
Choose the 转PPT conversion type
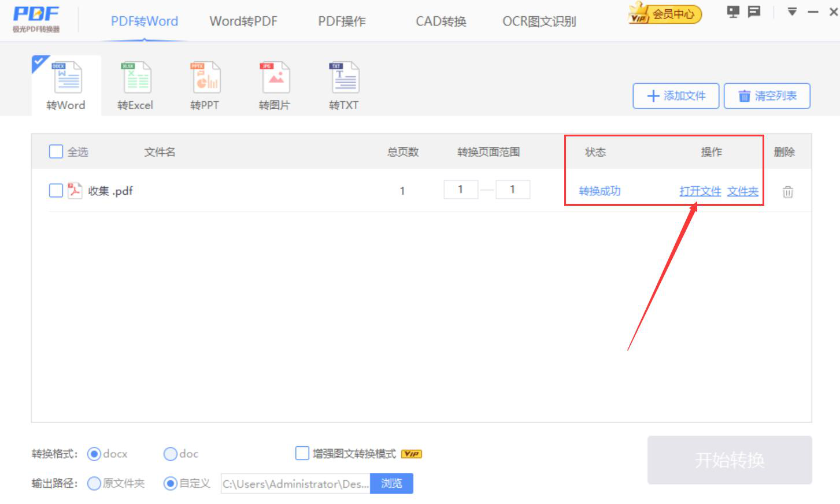205,86
